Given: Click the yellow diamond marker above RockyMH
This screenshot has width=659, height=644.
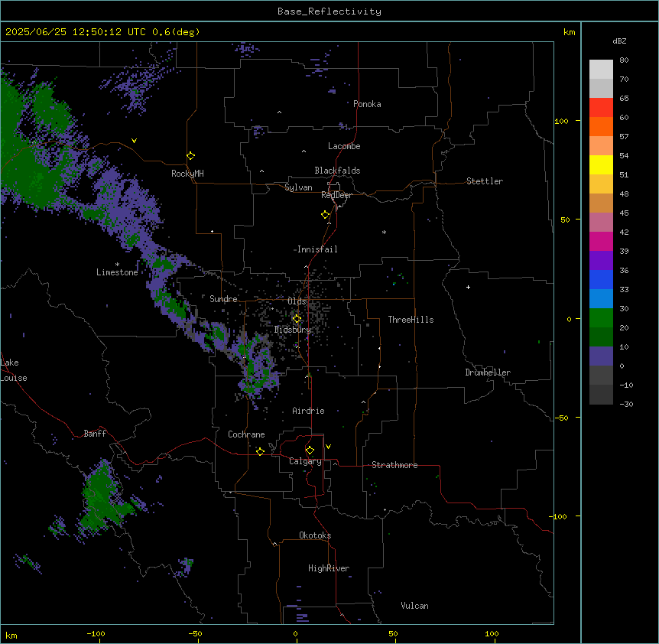Looking at the screenshot, I should tap(190, 156).
